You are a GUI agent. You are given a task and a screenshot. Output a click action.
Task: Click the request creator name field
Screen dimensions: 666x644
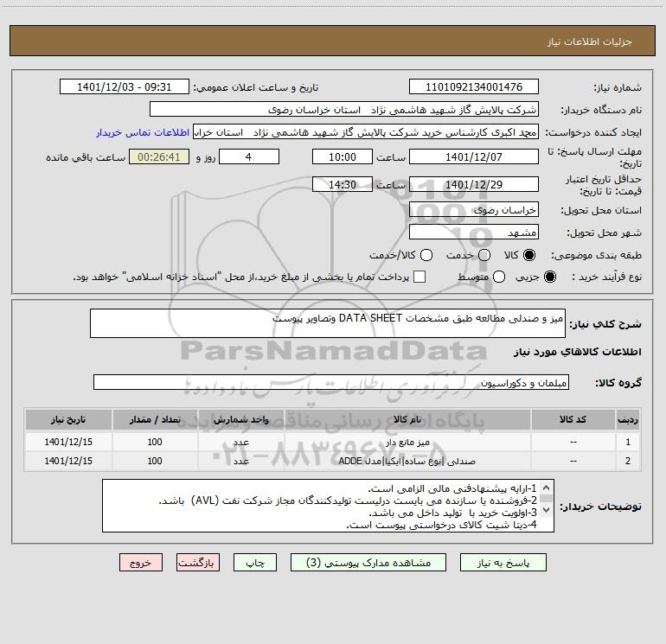click(x=366, y=131)
